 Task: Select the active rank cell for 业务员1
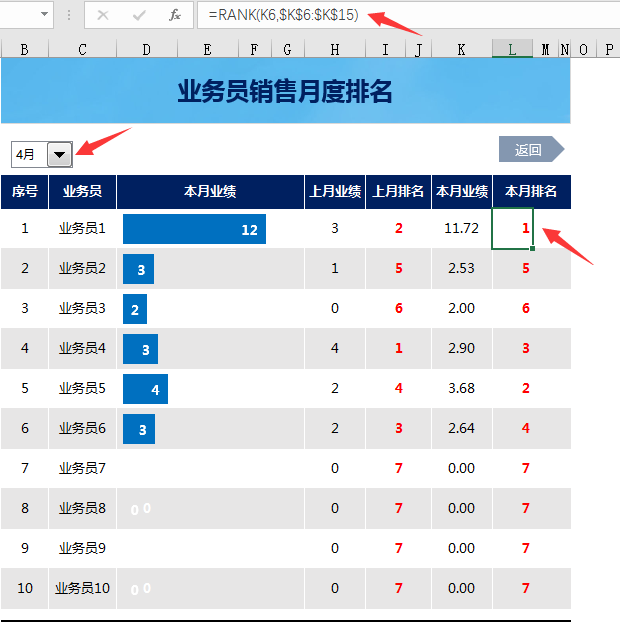coord(513,228)
